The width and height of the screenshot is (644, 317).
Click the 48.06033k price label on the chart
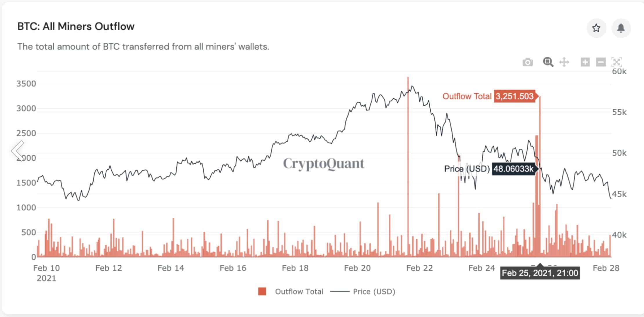coord(513,168)
